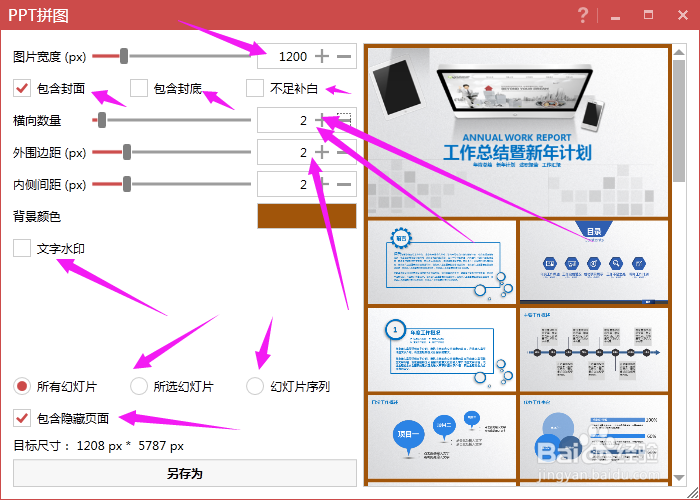
Task: Maximize the PPT拼图 window
Action: (x=648, y=15)
